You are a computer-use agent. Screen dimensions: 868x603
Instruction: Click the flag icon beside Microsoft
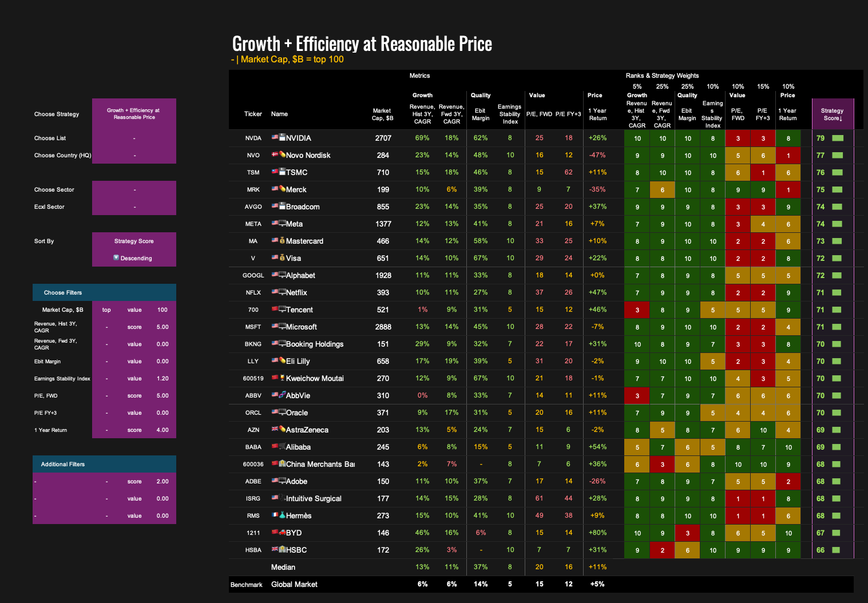tap(275, 326)
